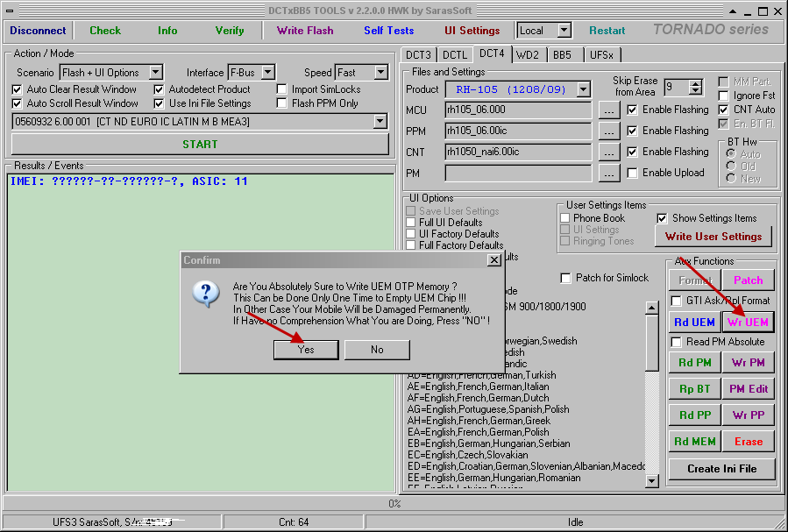Click the green START button
The width and height of the screenshot is (788, 532).
(x=200, y=145)
